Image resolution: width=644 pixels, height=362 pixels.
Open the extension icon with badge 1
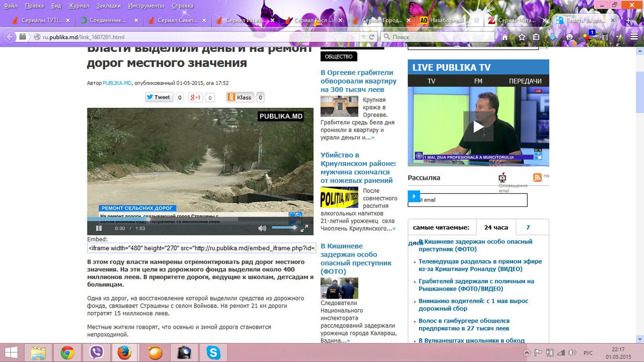[x=588, y=36]
